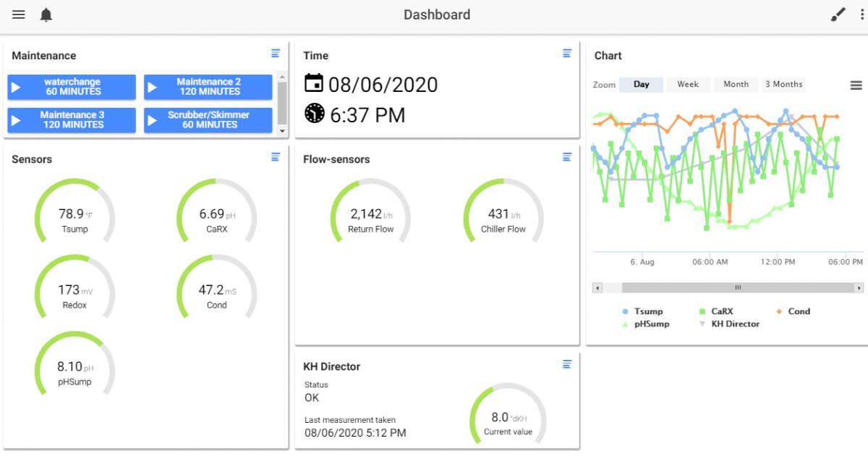Screen dimensions: 868x467
Task: Toggle KH Director series in chart legend
Action: coord(729,324)
